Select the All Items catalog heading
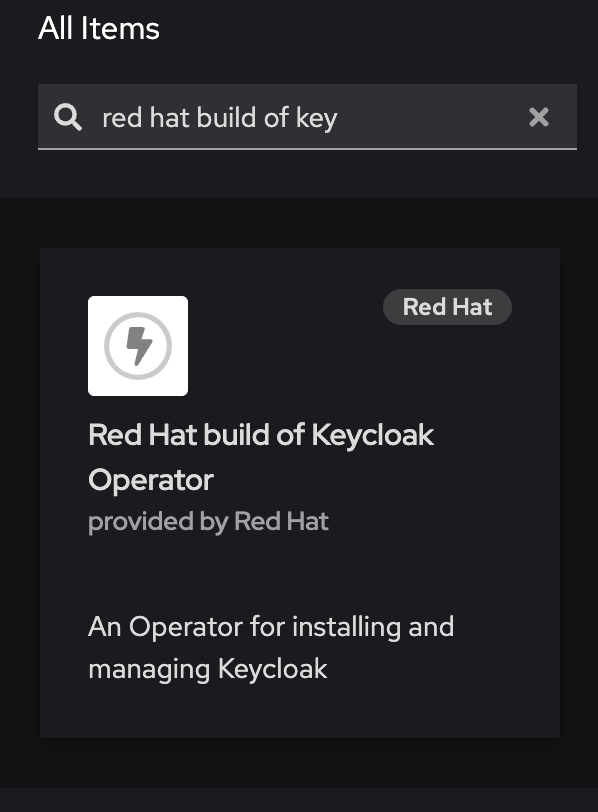This screenshot has height=812, width=598. [x=98, y=28]
